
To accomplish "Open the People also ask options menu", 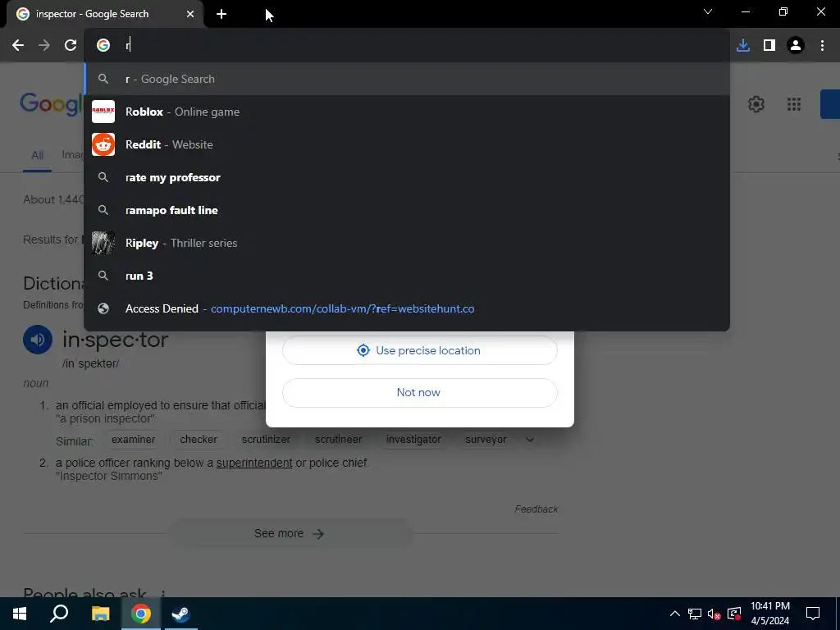I will (163, 594).
